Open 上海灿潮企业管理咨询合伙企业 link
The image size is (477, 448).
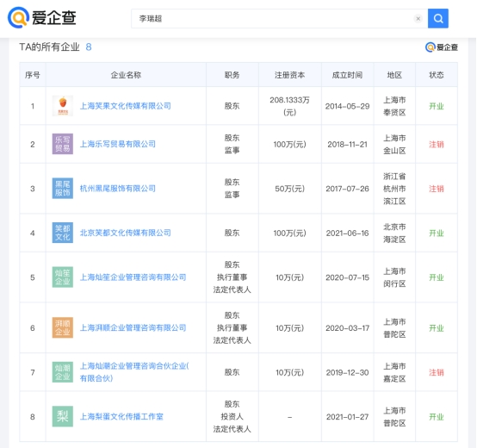[x=134, y=372]
